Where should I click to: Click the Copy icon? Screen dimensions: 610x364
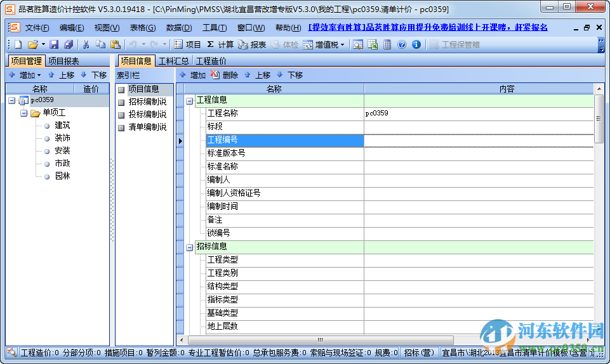(x=100, y=44)
